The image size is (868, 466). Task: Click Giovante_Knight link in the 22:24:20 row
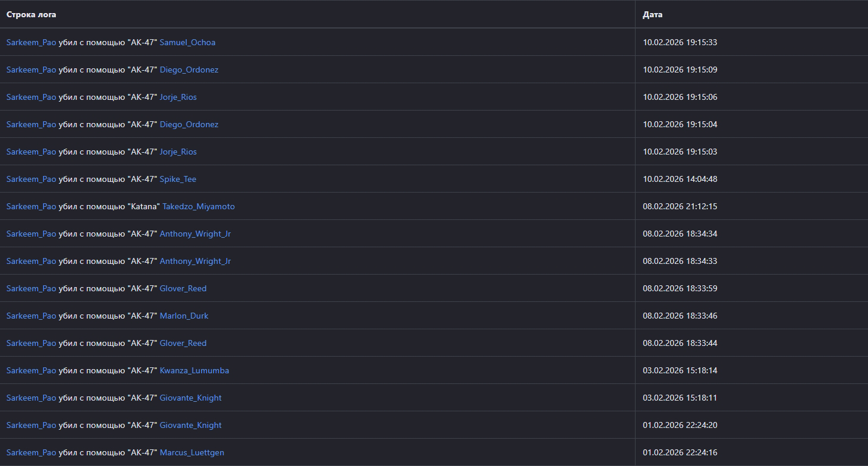point(190,425)
